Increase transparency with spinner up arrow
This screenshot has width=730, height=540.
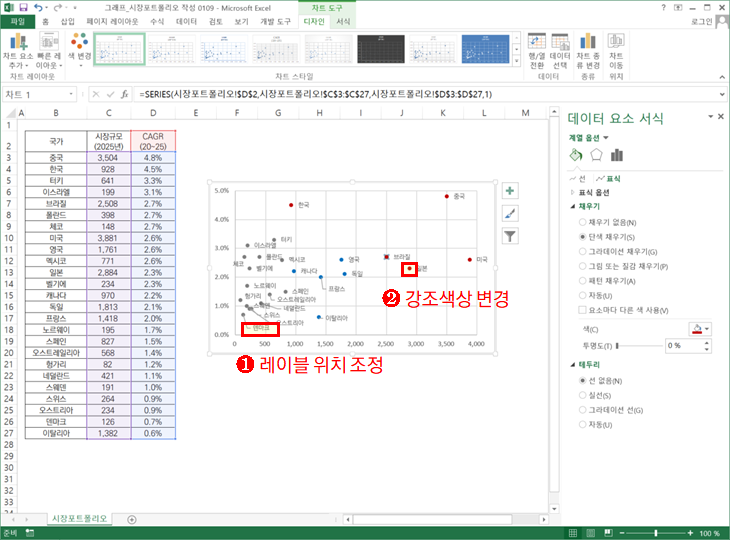point(707,343)
